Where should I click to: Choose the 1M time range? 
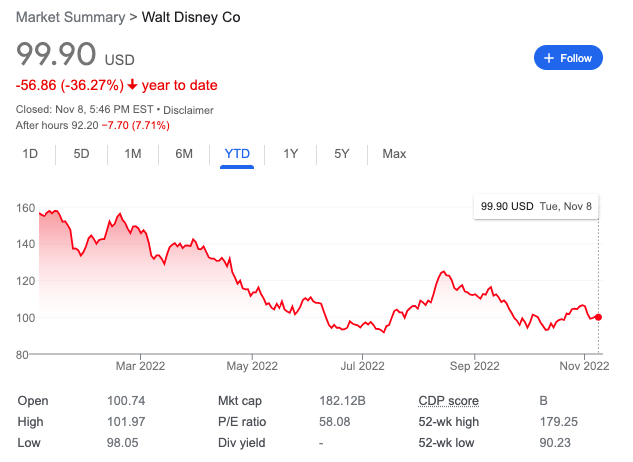point(133,154)
